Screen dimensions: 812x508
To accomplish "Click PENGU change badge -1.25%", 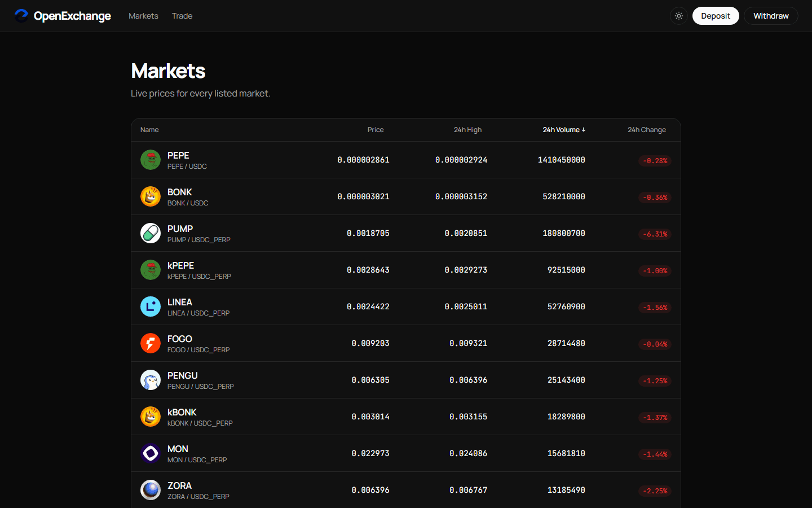I will 655,381.
